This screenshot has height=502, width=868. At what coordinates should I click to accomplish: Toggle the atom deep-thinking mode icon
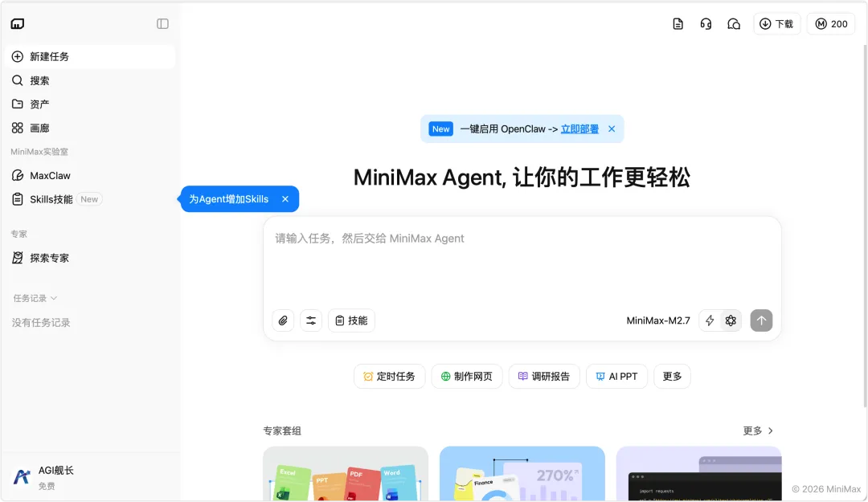(731, 320)
